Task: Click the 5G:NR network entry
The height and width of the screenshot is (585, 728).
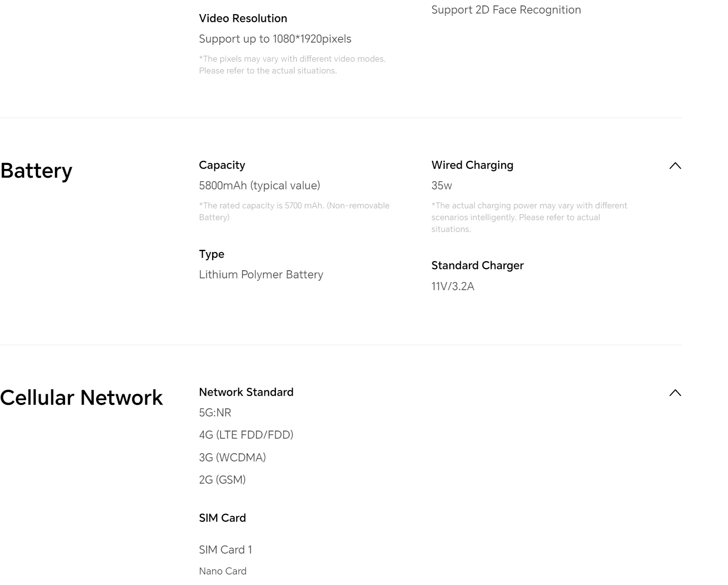Action: click(x=215, y=413)
